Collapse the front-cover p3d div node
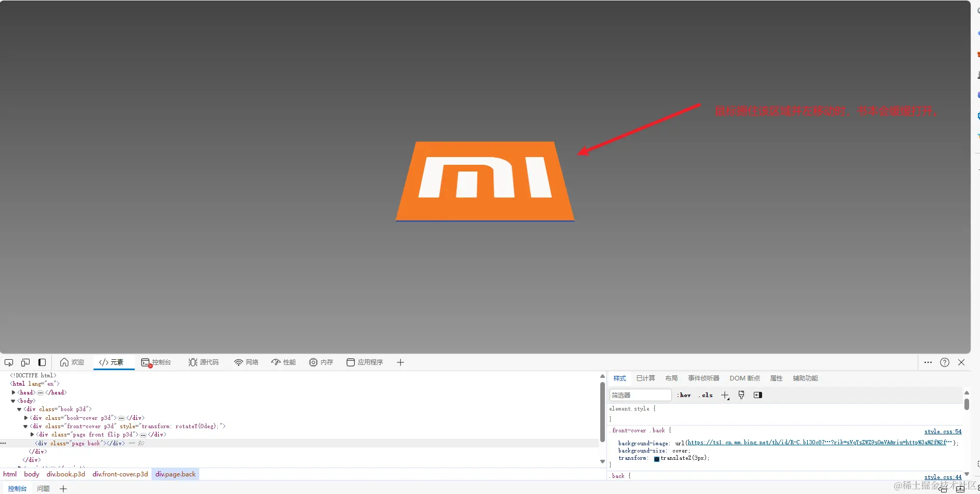This screenshot has width=980, height=494. pos(25,427)
